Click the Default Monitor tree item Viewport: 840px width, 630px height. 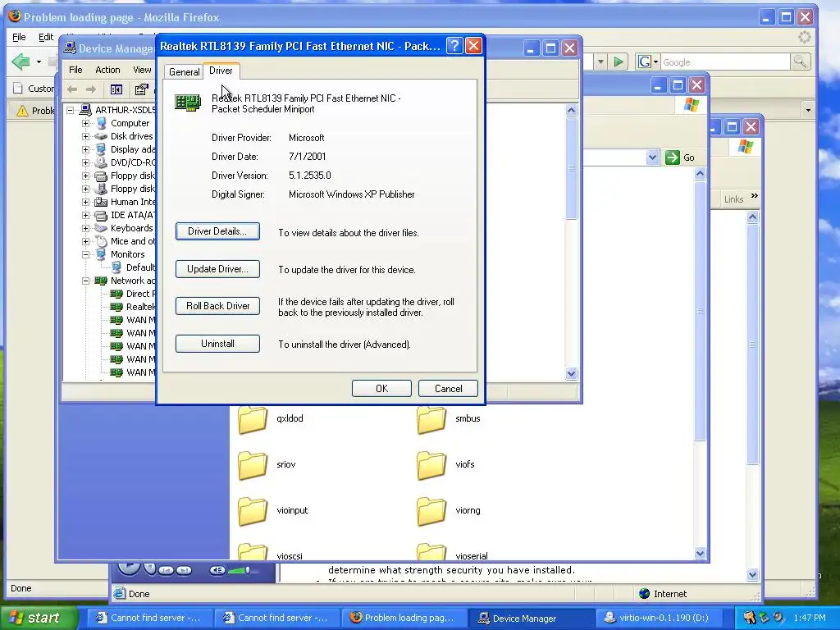[x=134, y=267]
